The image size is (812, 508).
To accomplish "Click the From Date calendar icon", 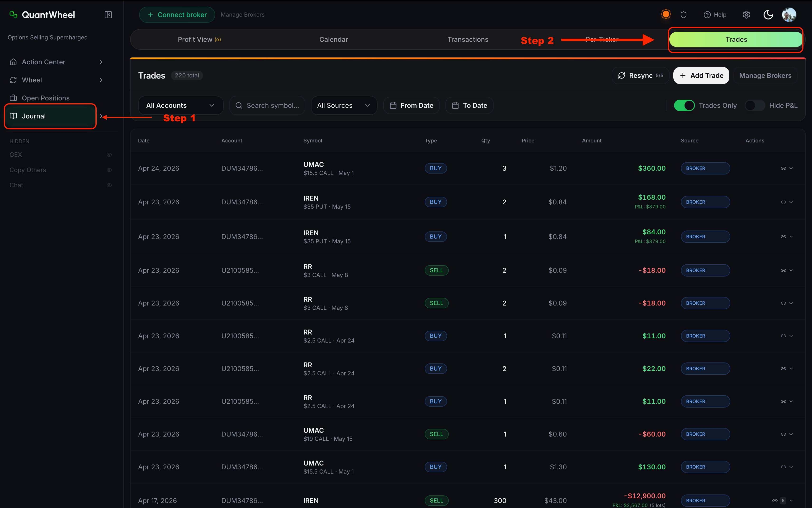I will pos(393,105).
